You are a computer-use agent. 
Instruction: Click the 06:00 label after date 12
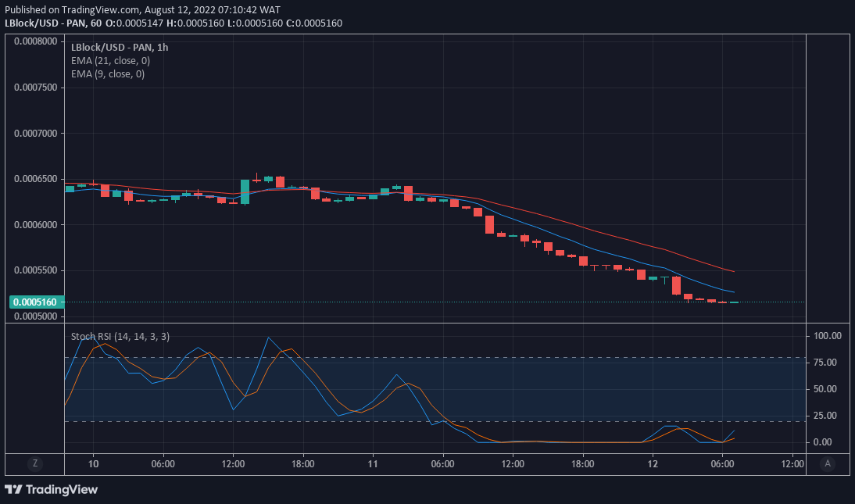(x=722, y=463)
